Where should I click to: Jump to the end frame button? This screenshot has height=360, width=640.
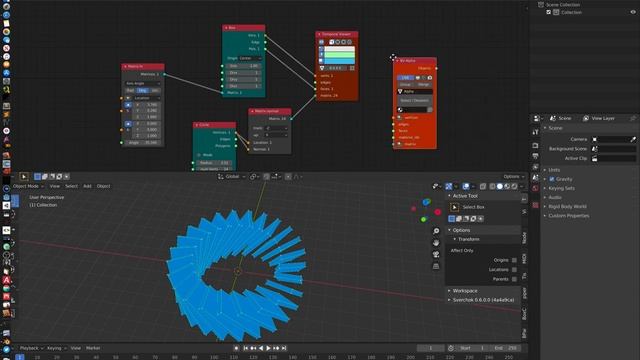284,348
